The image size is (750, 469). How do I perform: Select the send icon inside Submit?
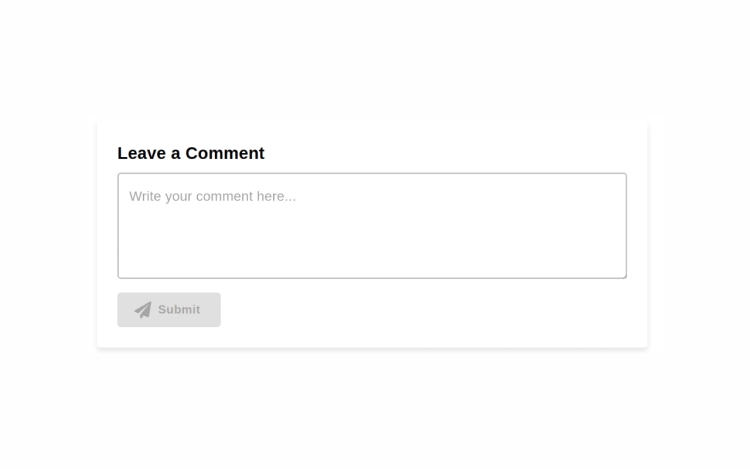pyautogui.click(x=143, y=310)
